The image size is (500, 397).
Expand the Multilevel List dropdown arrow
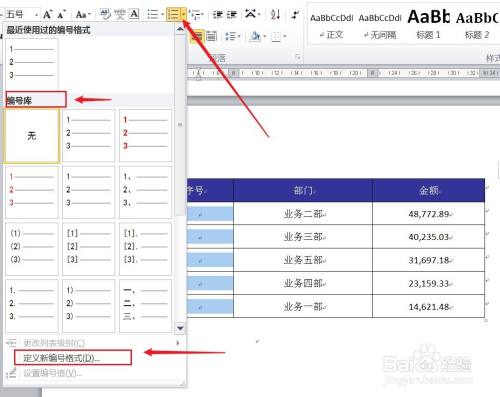[x=202, y=15]
